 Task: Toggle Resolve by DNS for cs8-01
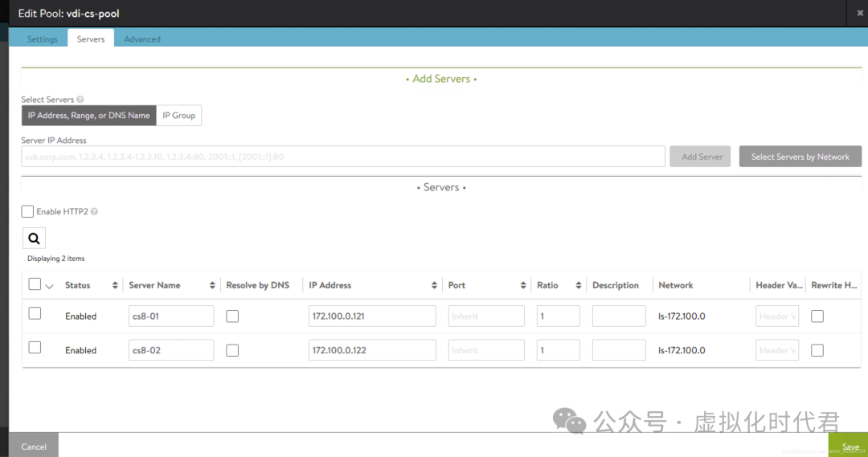click(x=232, y=316)
